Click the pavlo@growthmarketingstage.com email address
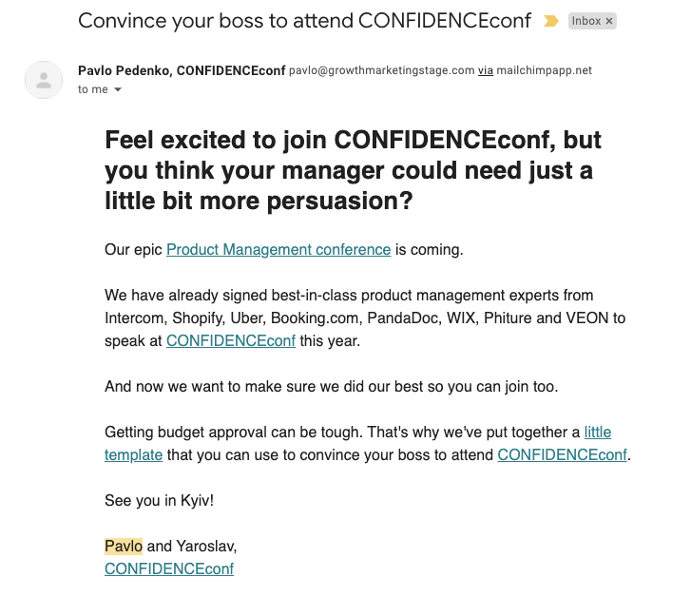This screenshot has width=691, height=616. (382, 70)
